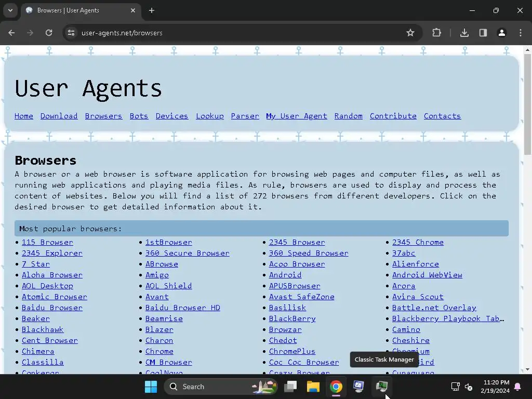This screenshot has height=399, width=532.
Task: Open File Explorer from taskbar
Action: [x=313, y=387]
